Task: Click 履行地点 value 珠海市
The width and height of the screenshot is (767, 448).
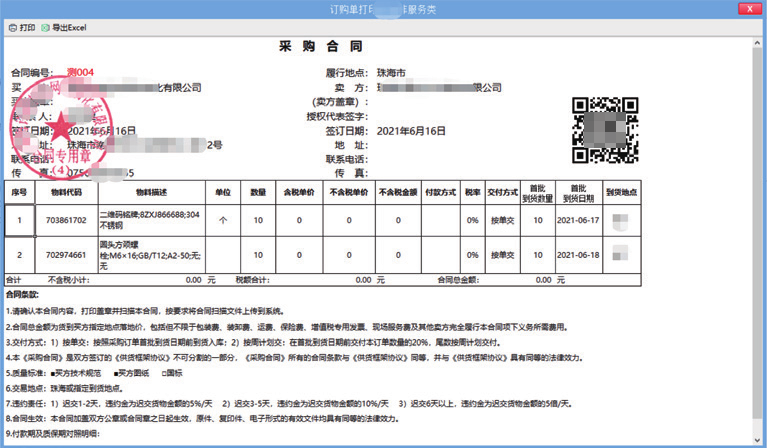Action: 391,73
